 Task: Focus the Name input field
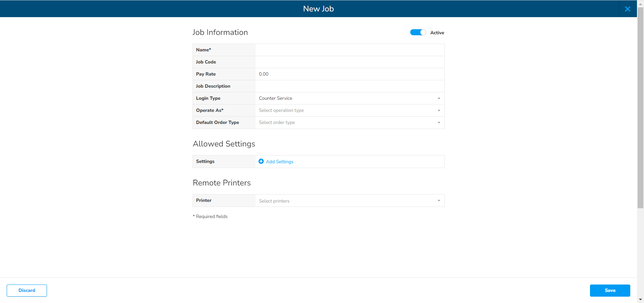pyautogui.click(x=350, y=50)
